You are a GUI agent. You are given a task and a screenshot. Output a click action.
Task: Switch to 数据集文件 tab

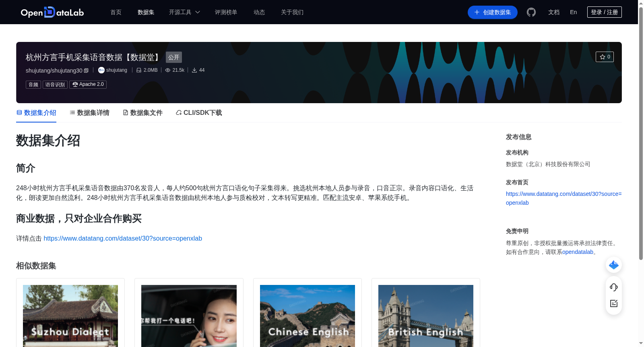click(x=142, y=113)
